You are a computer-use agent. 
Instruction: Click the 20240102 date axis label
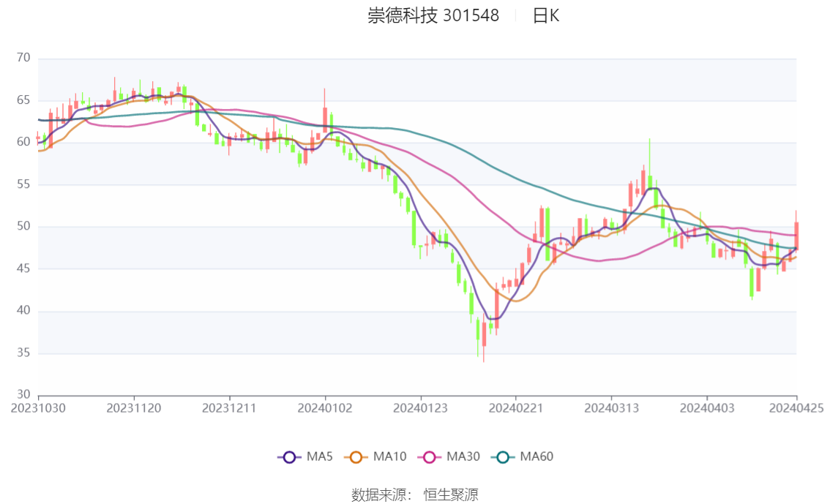tap(325, 408)
